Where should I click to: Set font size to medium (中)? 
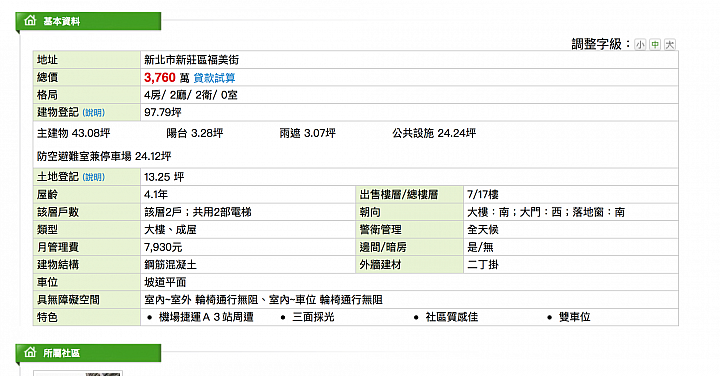pyautogui.click(x=655, y=45)
